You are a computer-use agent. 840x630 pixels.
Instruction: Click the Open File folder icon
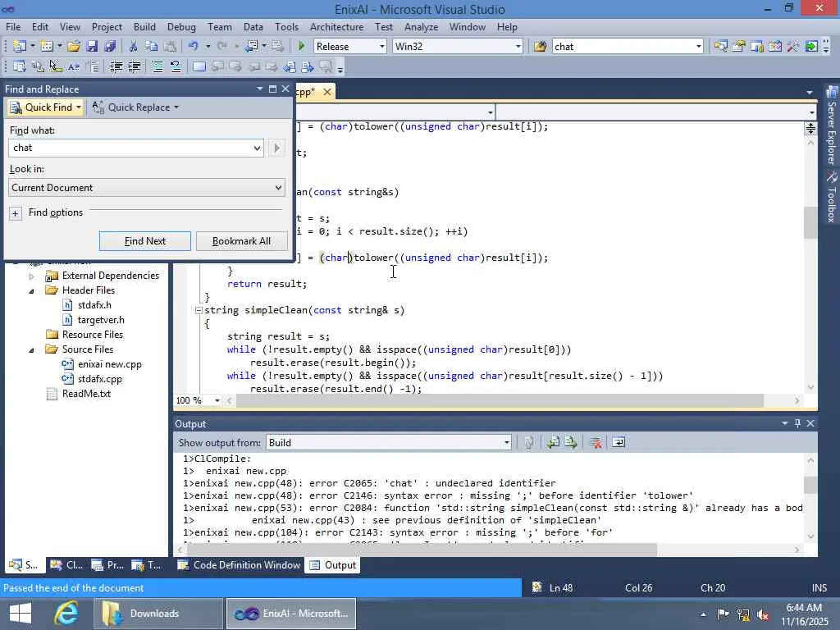click(x=74, y=47)
